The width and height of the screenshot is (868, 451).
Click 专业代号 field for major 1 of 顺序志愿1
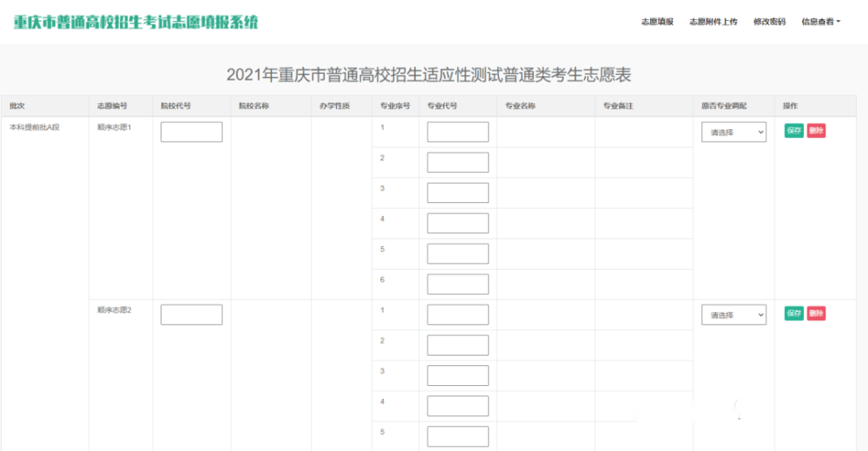click(457, 132)
